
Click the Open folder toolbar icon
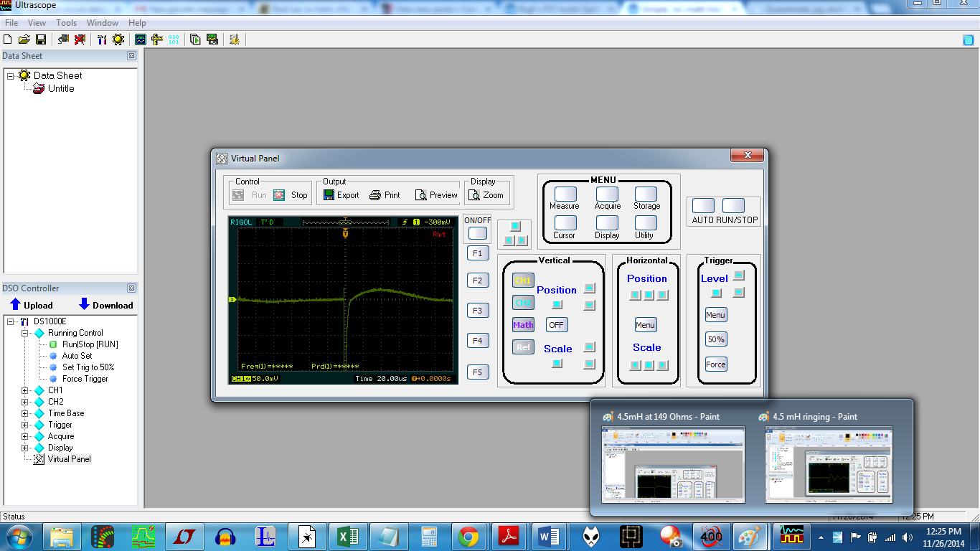pos(24,39)
